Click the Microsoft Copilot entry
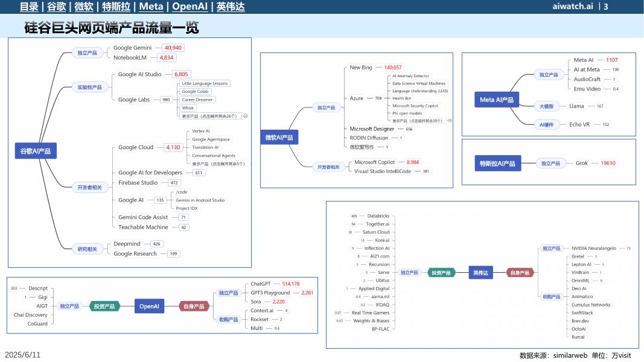644x362 pixels. 375,162
